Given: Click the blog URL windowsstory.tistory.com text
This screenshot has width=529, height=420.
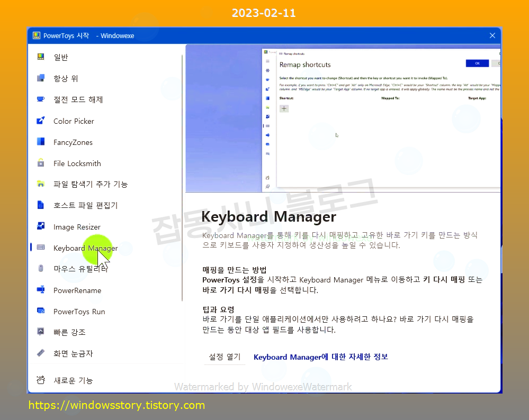Looking at the screenshot, I should click(116, 405).
